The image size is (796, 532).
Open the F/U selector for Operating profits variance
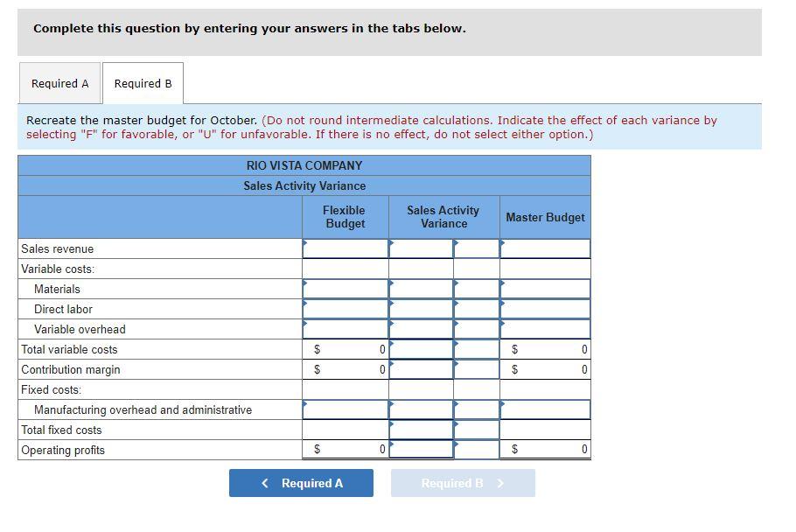point(476,449)
